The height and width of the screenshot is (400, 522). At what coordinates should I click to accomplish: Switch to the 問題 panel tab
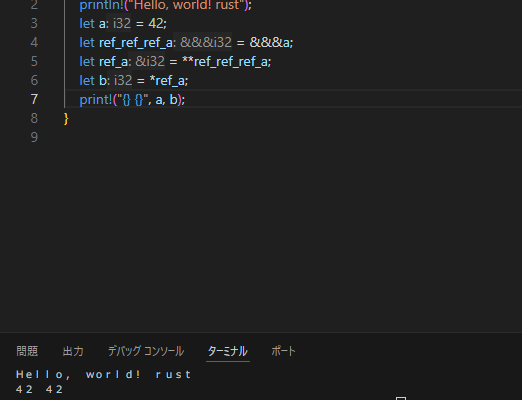(27, 351)
